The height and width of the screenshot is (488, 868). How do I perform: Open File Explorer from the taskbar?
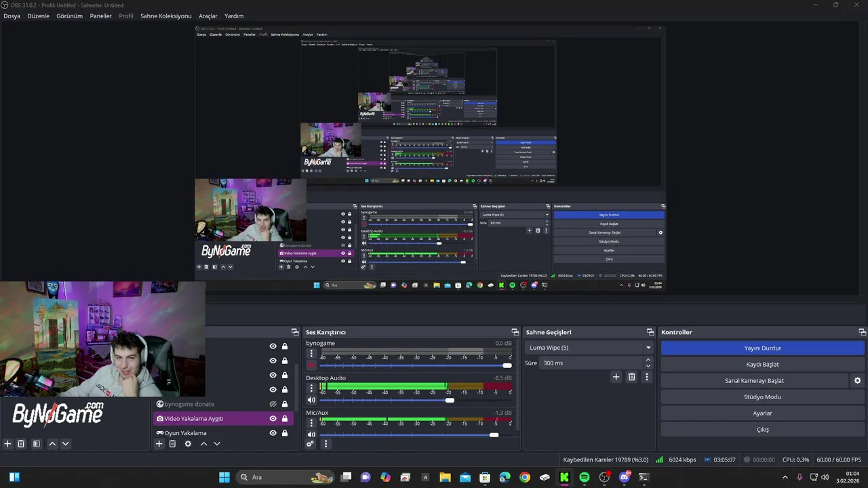tap(446, 477)
